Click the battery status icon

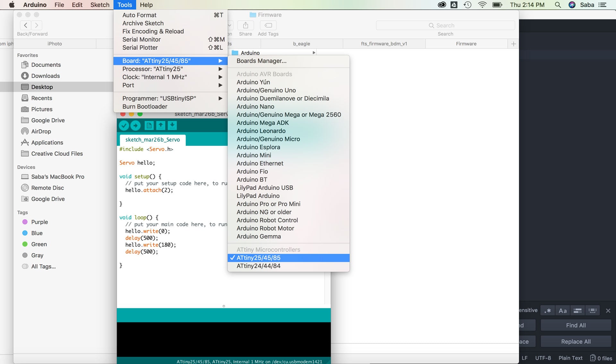(497, 5)
